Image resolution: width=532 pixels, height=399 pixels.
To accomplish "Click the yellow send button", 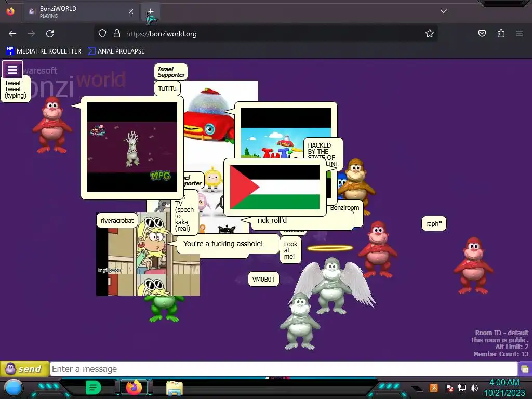I will tap(24, 369).
